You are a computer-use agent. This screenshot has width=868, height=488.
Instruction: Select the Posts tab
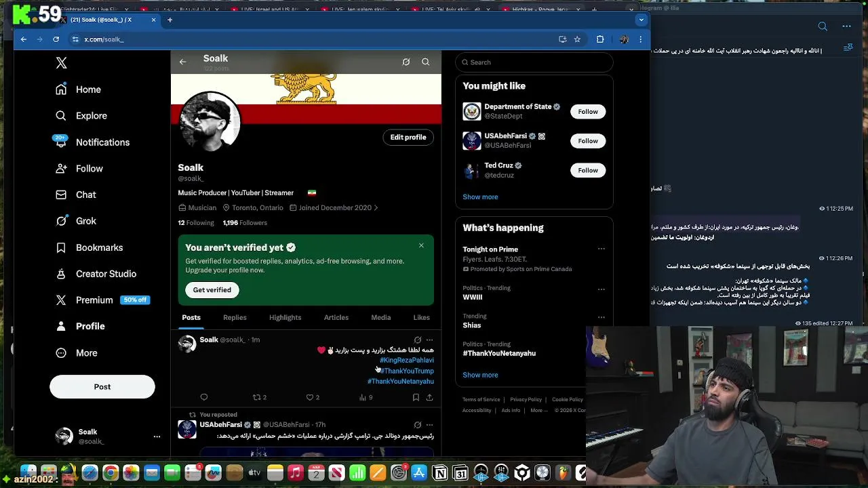(191, 317)
